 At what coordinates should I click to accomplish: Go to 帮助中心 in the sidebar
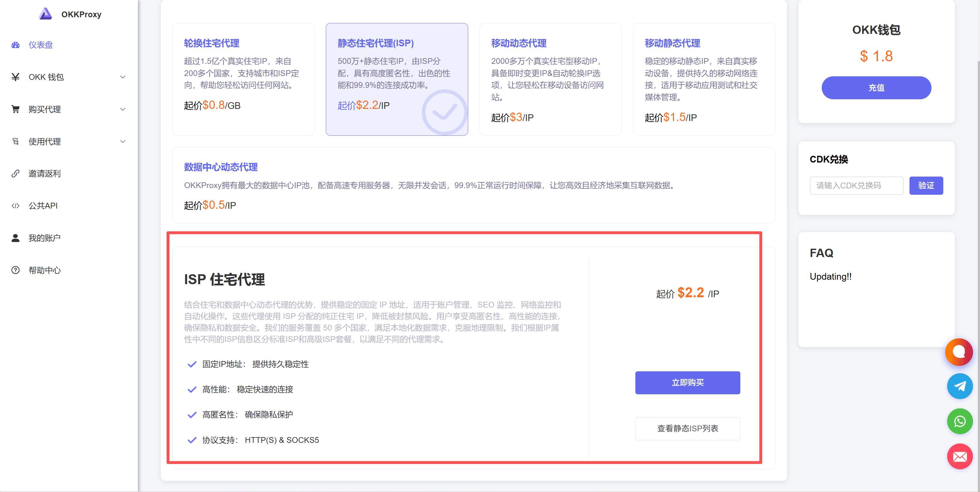tap(69, 270)
